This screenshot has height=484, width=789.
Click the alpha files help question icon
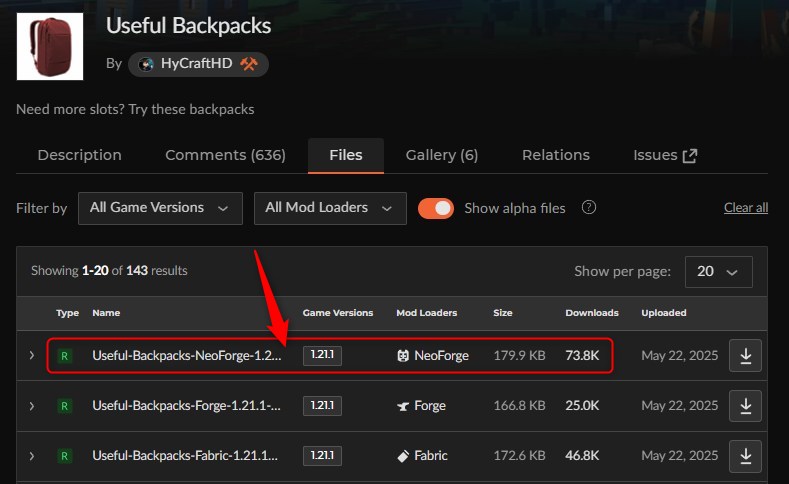coord(589,207)
